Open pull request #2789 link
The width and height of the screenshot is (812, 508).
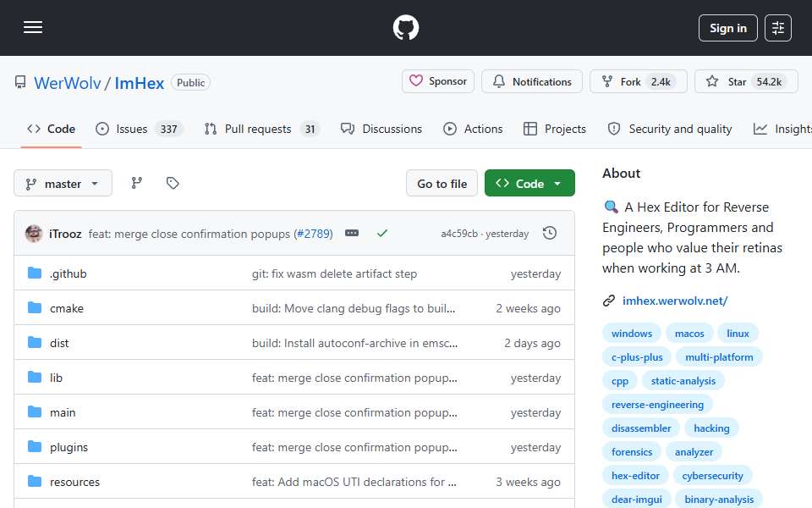315,235
